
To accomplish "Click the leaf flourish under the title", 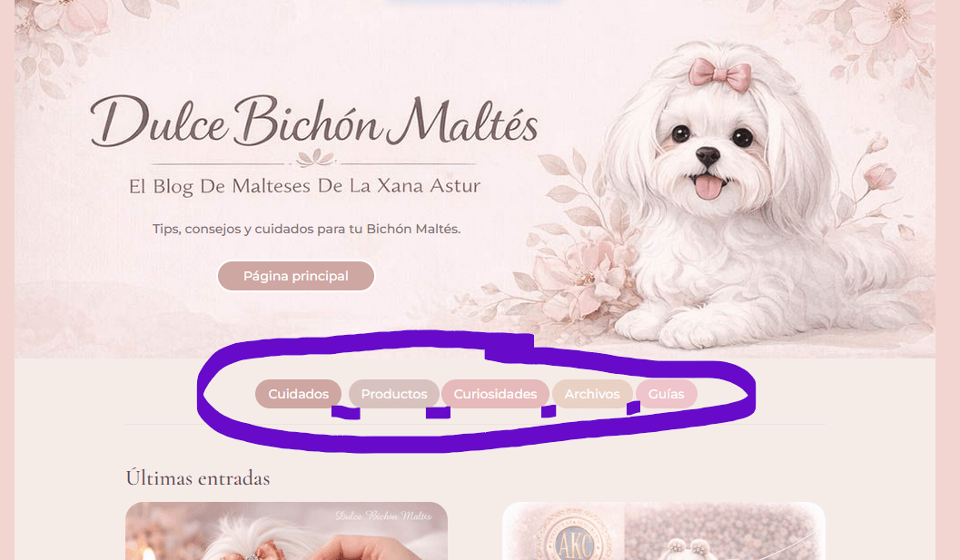I will click(314, 159).
